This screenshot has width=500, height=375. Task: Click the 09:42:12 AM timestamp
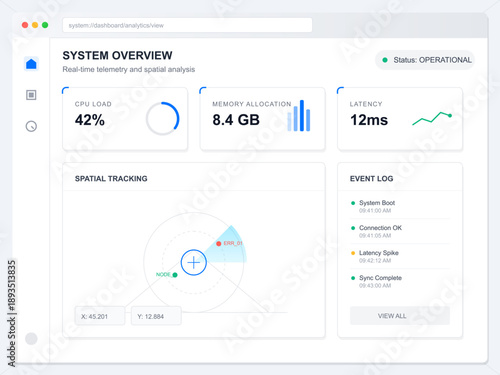tap(375, 261)
